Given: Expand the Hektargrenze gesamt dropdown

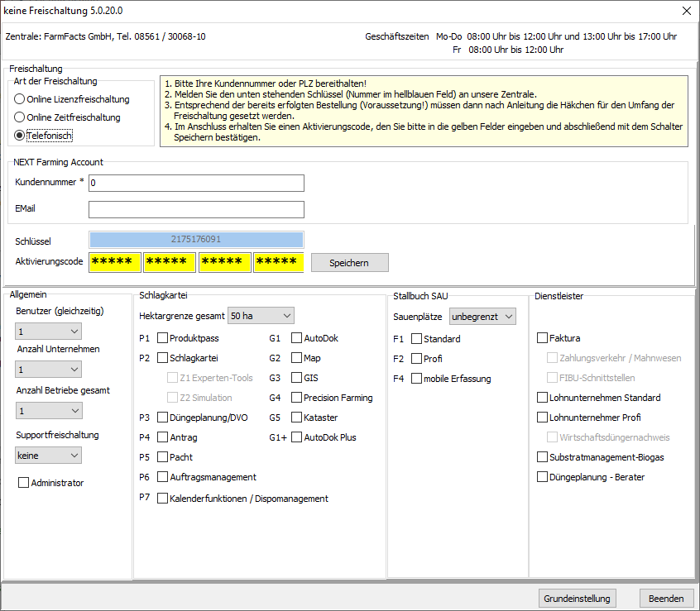Looking at the screenshot, I should (x=261, y=315).
